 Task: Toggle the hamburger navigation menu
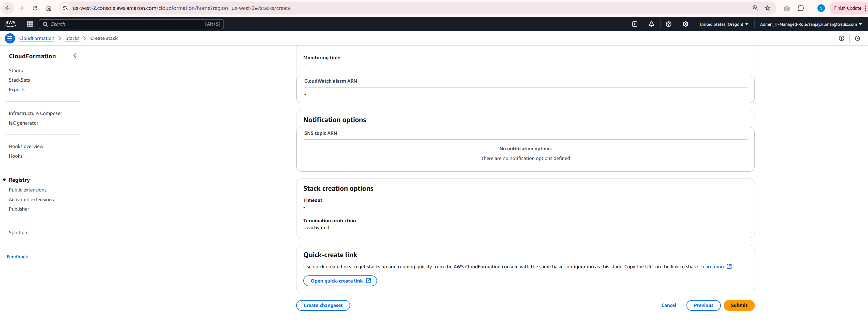pyautogui.click(x=10, y=38)
